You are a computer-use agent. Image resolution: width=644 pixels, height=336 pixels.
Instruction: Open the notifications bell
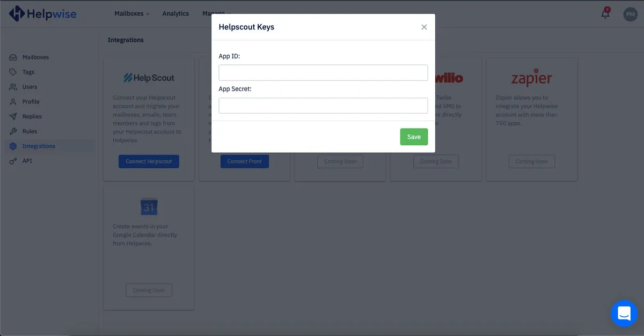tap(605, 14)
